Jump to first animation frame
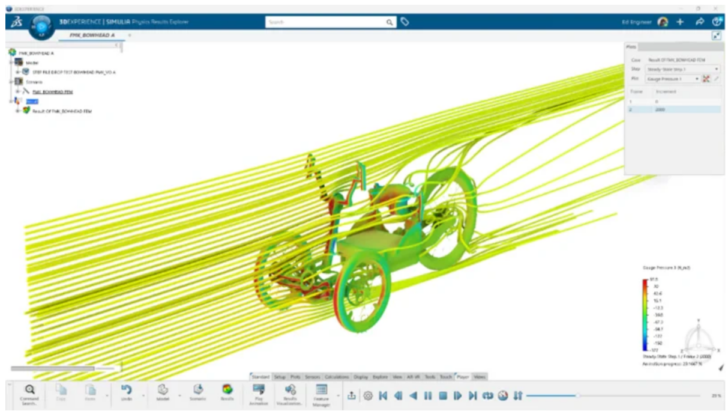 click(x=383, y=396)
